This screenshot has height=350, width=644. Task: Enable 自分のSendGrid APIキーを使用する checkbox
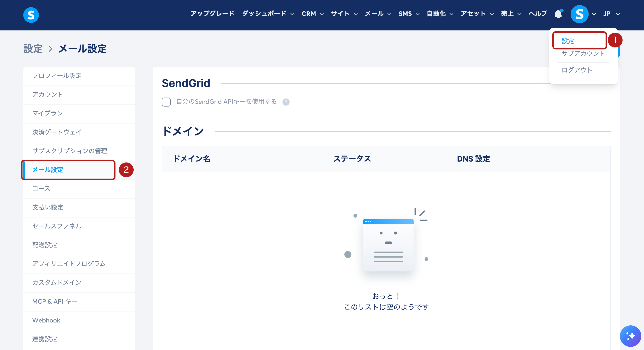(166, 102)
